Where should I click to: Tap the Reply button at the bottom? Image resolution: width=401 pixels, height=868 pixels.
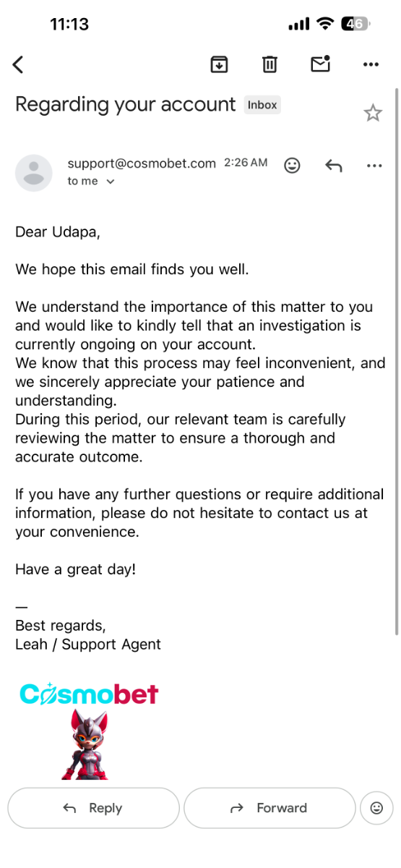(x=93, y=808)
